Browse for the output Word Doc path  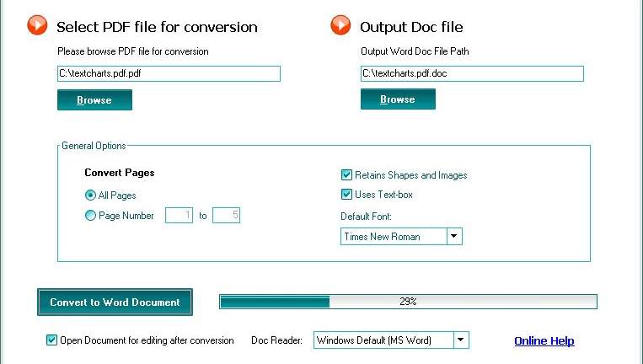(398, 99)
